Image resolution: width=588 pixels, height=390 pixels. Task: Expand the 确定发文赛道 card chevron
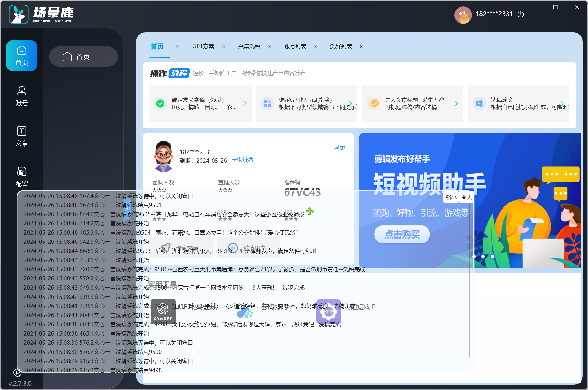tap(245, 103)
